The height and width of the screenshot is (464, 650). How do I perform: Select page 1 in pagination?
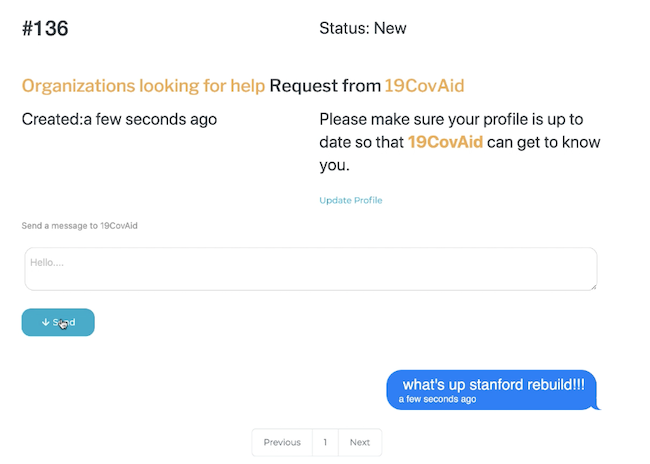(x=325, y=442)
